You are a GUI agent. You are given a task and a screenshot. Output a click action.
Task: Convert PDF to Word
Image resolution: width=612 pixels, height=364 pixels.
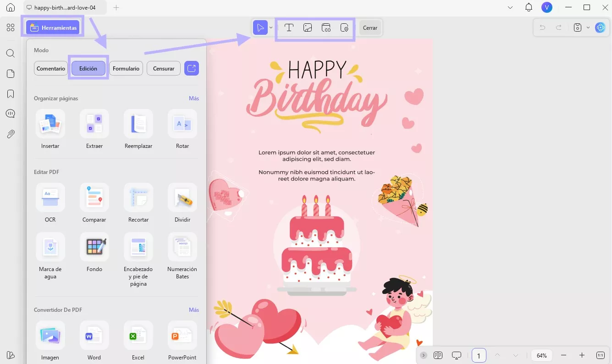94,341
